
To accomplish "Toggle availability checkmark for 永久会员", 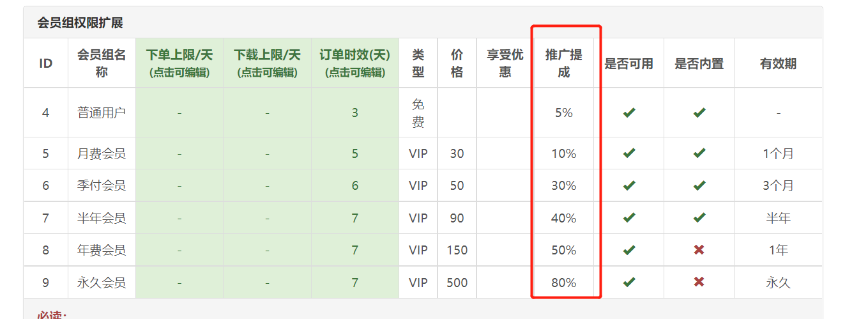I will (629, 282).
